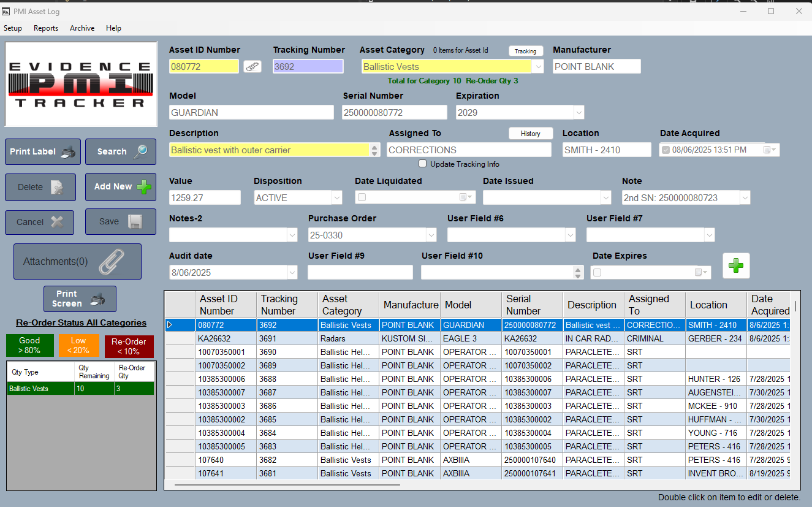Click the History button
The image size is (812, 507).
[x=530, y=134]
